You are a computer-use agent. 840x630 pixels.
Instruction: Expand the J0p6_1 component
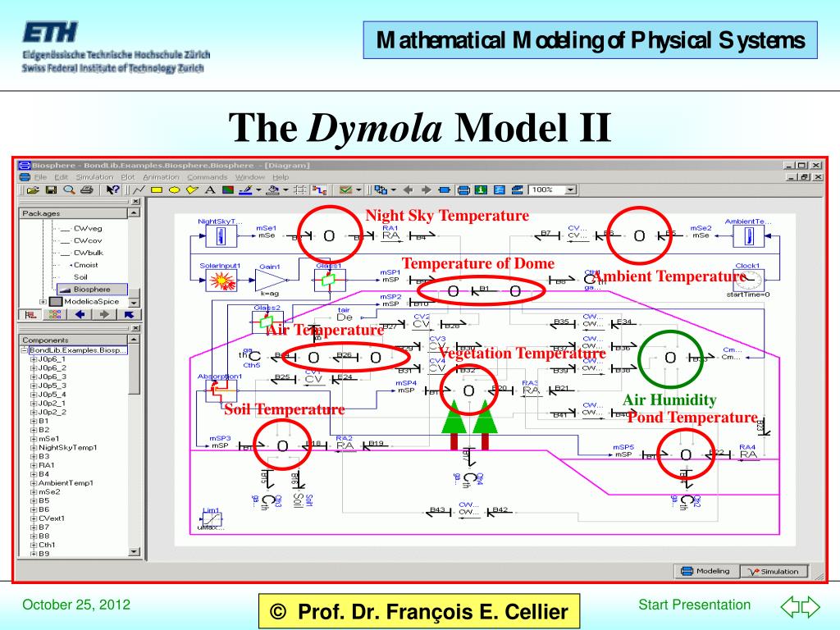pyautogui.click(x=33, y=359)
